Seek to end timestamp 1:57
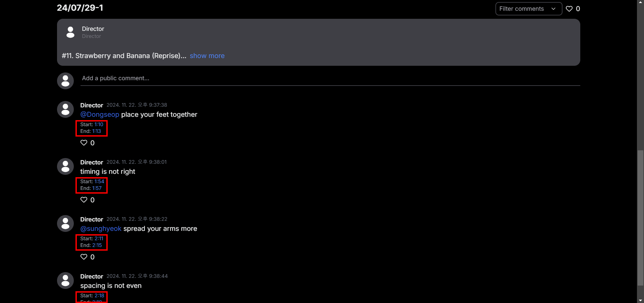 (97, 188)
